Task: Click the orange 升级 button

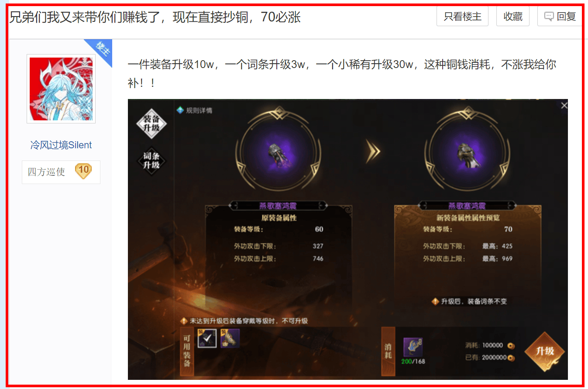Action: click(x=545, y=352)
